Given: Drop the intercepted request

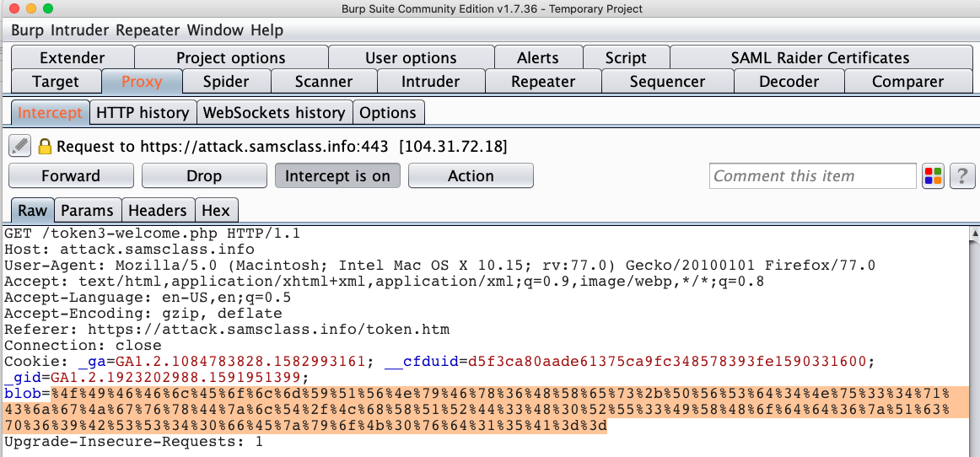Looking at the screenshot, I should point(204,175).
